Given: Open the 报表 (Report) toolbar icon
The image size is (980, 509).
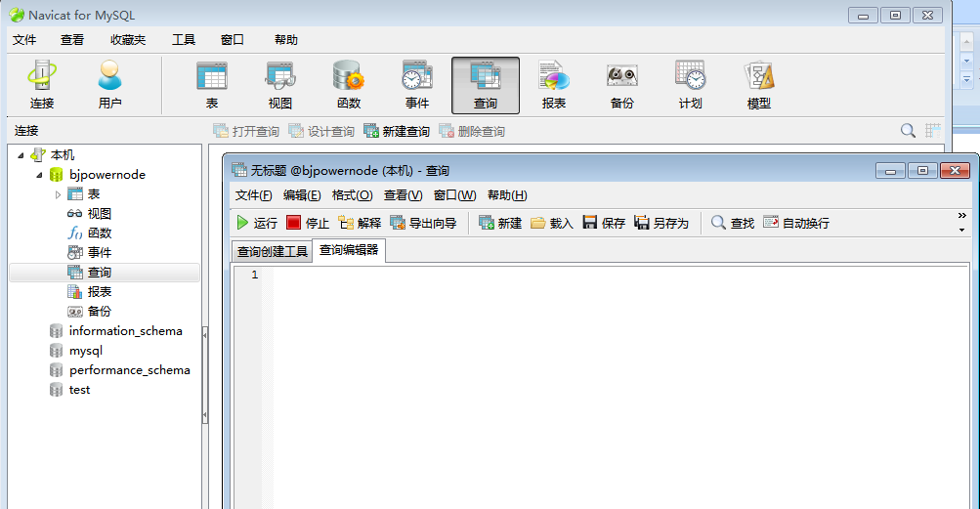Looking at the screenshot, I should [554, 85].
